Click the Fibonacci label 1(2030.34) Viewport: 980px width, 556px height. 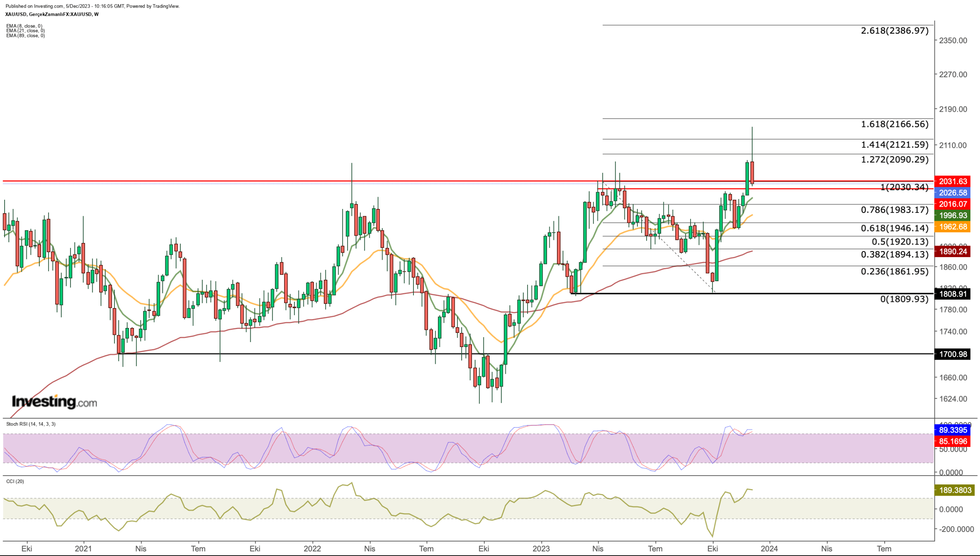904,187
